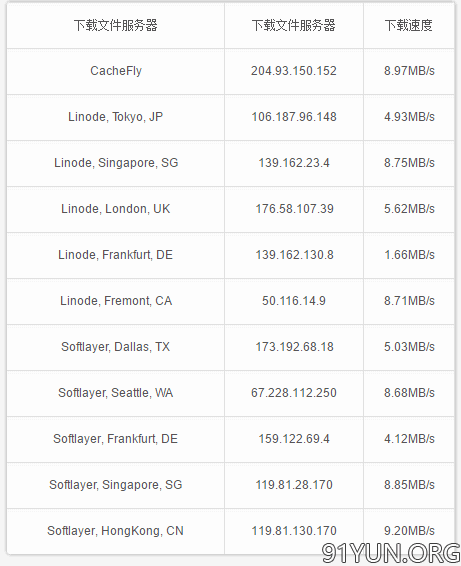Viewport: 461px width, 566px height.
Task: Click Linode, Singapore, SG entry
Action: 116,163
